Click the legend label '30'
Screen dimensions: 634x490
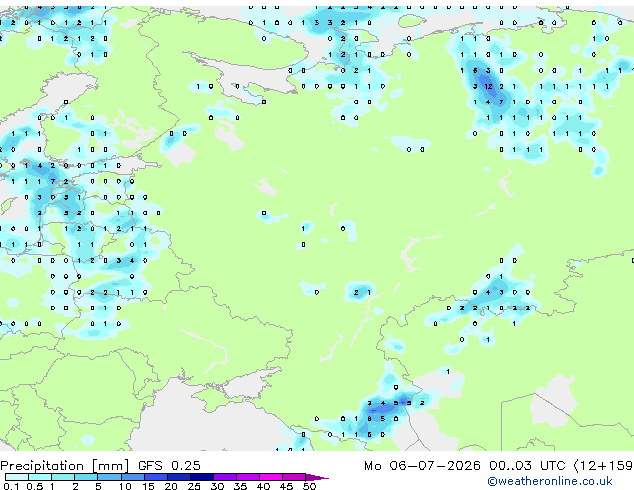217,486
